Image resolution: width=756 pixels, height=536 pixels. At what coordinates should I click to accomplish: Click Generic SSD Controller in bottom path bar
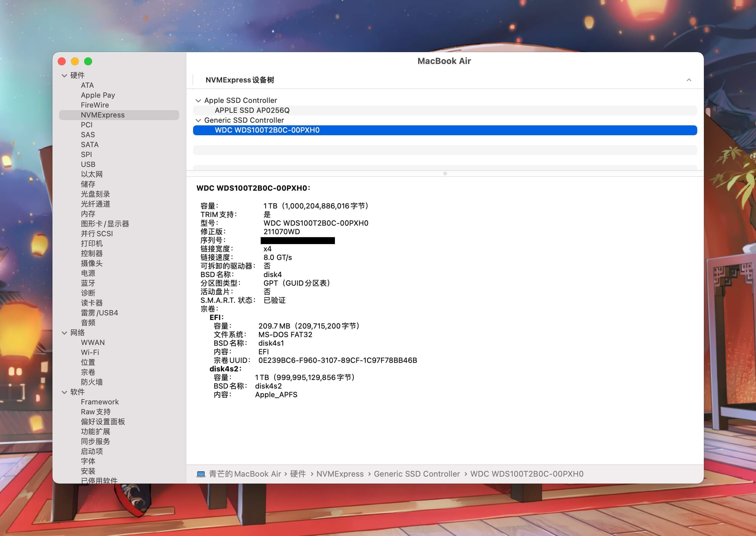pyautogui.click(x=417, y=474)
